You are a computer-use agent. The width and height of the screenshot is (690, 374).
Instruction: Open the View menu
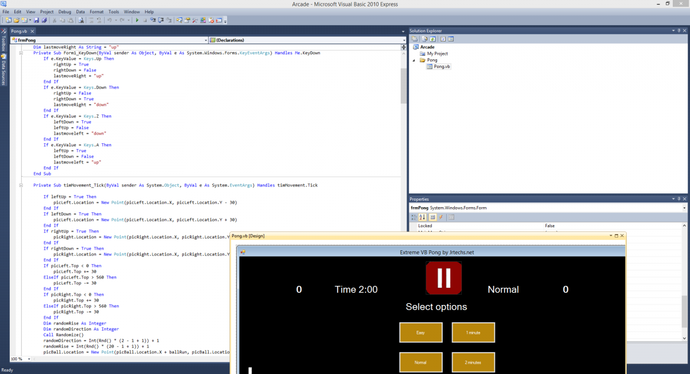point(30,12)
